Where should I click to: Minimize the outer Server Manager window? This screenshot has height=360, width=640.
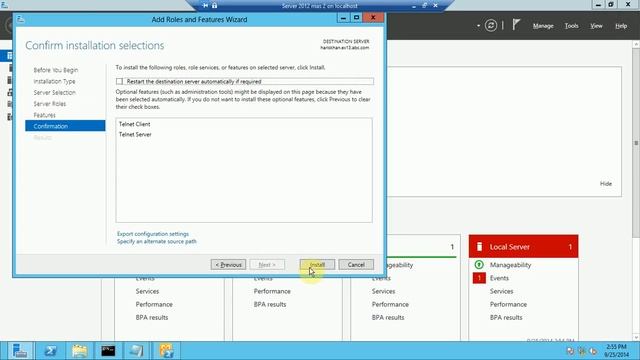(598, 4)
